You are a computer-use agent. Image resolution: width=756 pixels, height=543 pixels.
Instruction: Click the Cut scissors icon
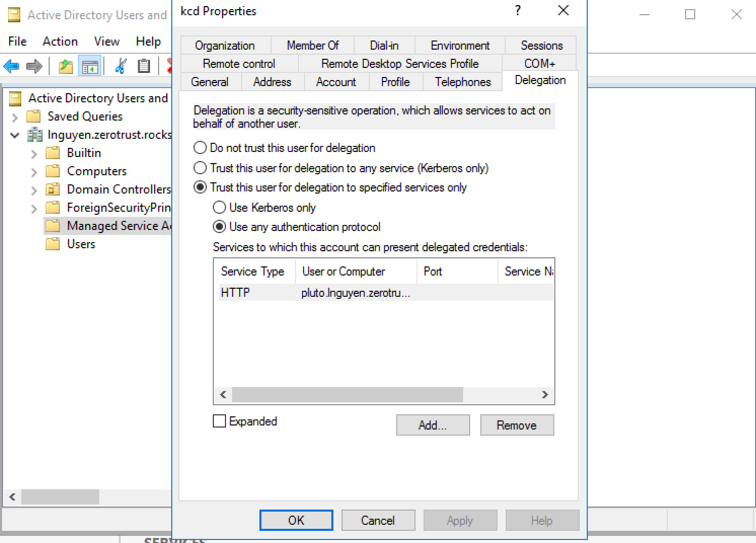pos(120,66)
